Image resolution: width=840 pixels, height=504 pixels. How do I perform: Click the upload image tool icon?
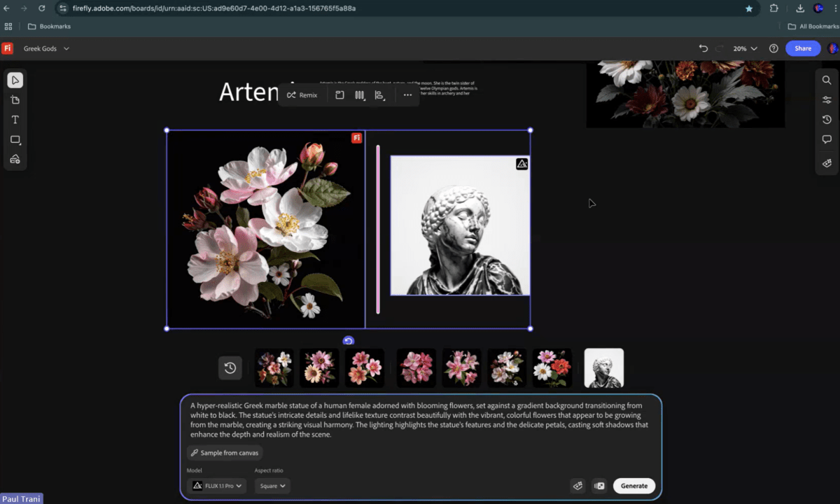click(15, 160)
